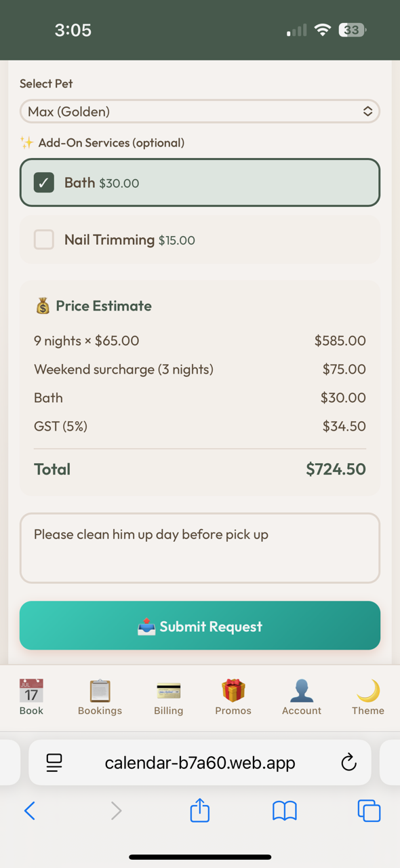Toggle the Bath add-on card off
Image resolution: width=400 pixels, height=868 pixels.
pyautogui.click(x=199, y=182)
